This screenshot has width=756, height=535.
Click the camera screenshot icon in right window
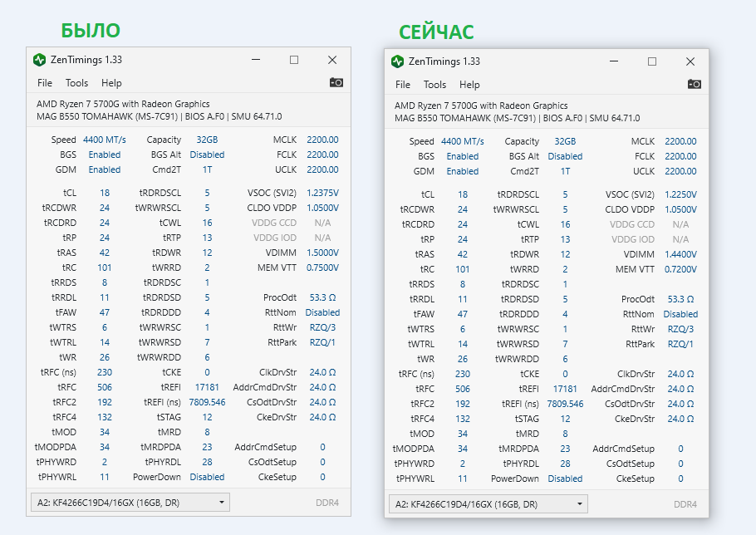[x=695, y=84]
